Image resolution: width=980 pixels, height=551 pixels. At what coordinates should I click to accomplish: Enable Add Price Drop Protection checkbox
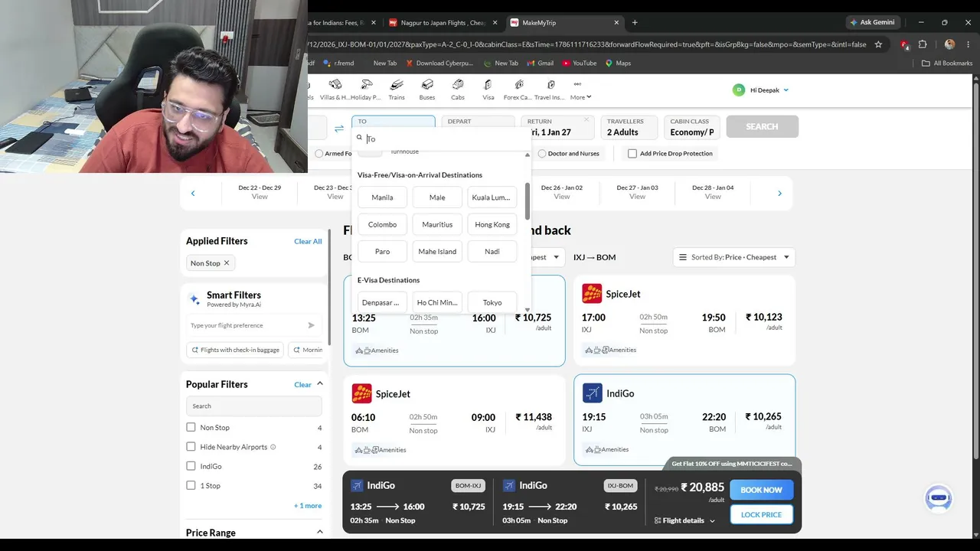click(632, 154)
